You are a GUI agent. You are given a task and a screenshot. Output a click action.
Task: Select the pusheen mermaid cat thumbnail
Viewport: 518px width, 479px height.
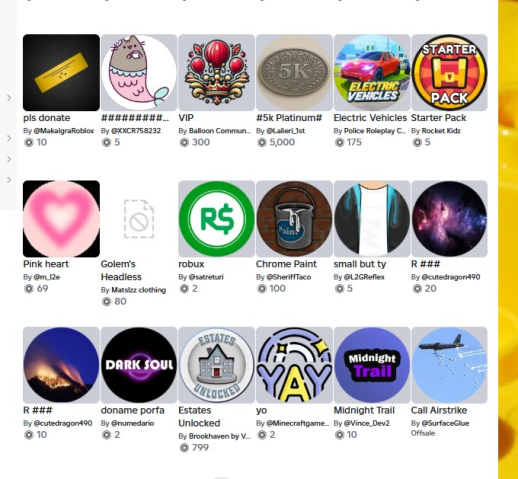[139, 72]
